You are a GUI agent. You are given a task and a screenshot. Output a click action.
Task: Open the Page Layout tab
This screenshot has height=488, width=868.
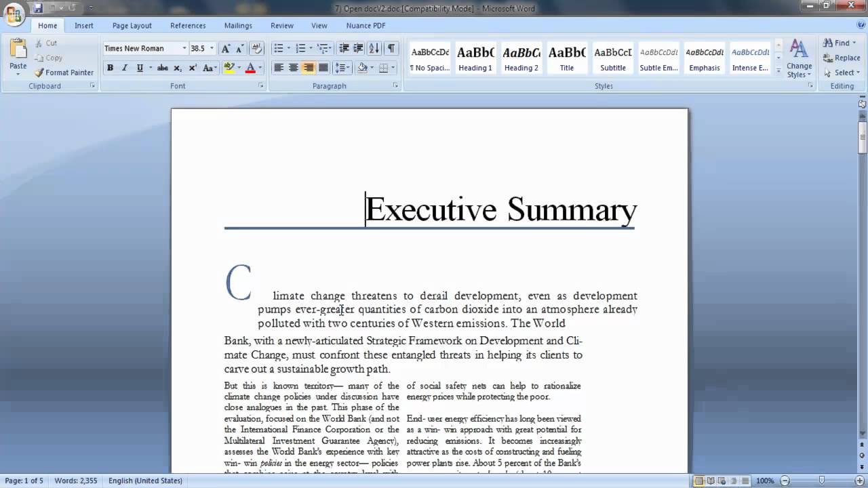[132, 26]
